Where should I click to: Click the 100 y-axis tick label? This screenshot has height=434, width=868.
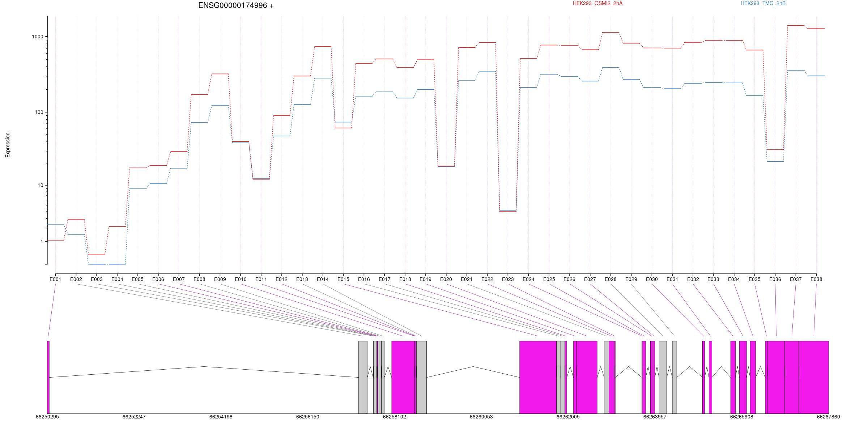39,112
